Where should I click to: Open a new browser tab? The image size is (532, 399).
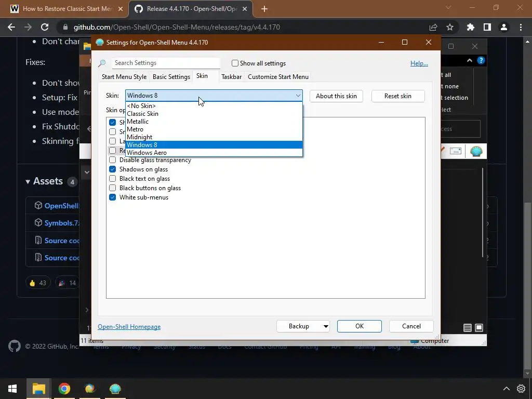[264, 9]
